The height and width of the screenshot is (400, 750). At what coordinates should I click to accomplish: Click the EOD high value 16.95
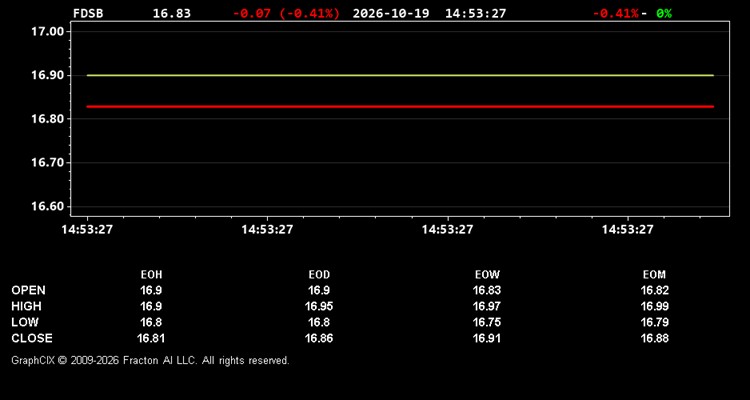(319, 306)
